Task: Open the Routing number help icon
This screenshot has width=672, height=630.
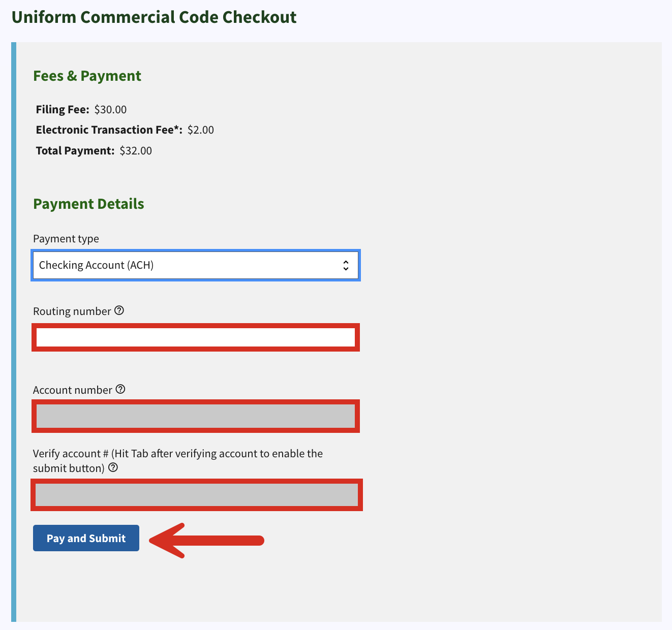Action: (119, 310)
